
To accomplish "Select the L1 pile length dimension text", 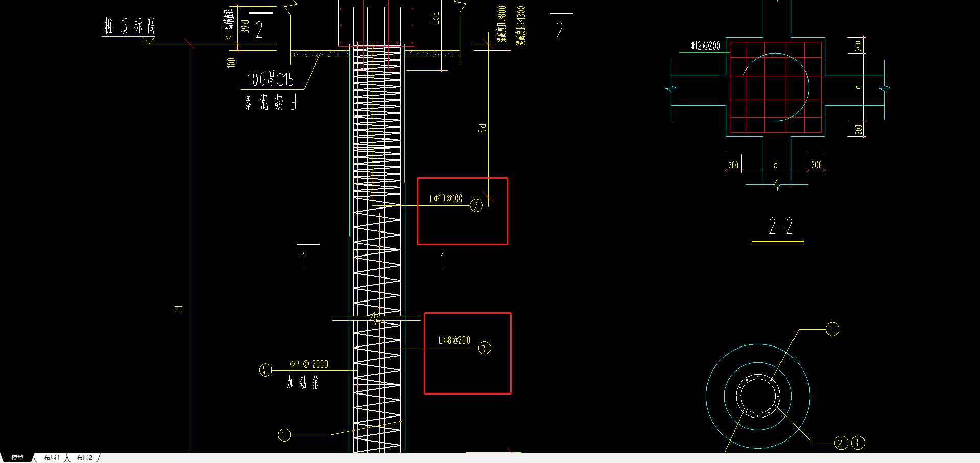I will coord(179,308).
